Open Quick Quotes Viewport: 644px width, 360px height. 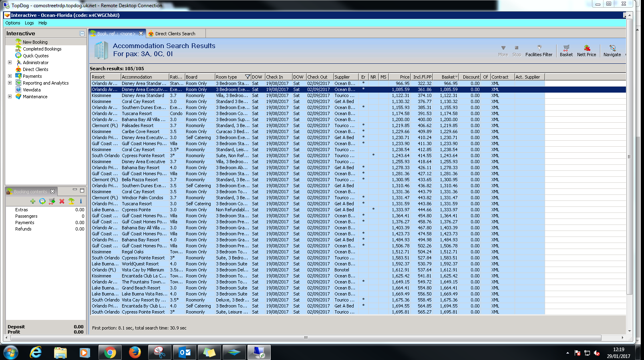click(x=36, y=56)
